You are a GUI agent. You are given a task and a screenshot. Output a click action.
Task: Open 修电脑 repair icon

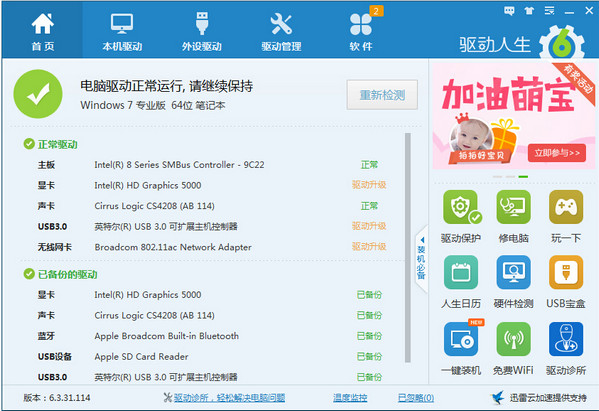coord(513,207)
